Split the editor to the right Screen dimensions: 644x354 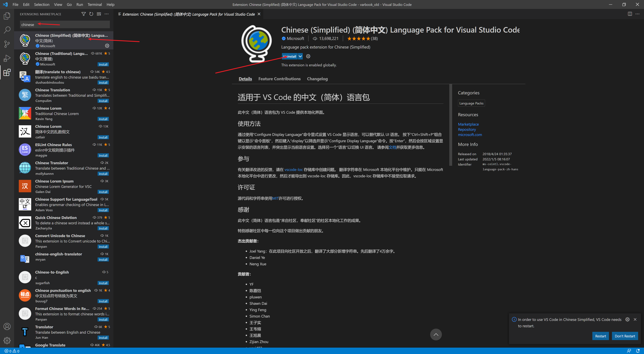point(630,14)
